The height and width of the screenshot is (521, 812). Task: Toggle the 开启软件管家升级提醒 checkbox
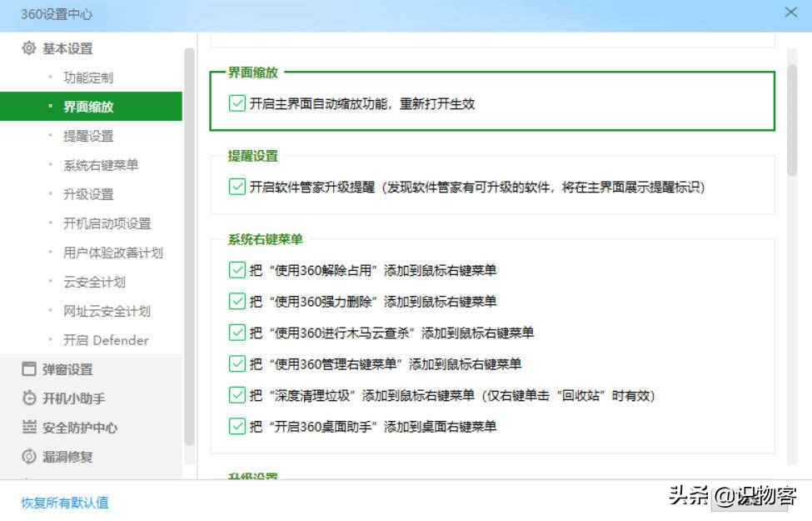237,187
